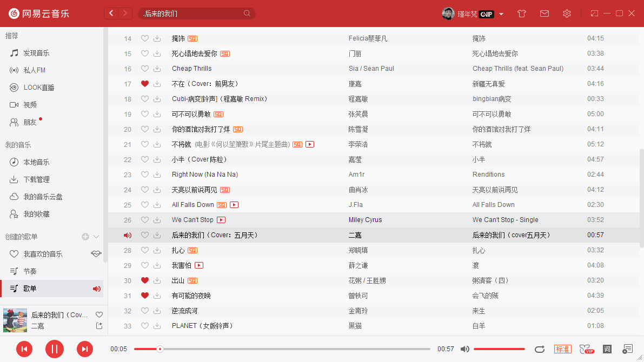644x362 pixels.
Task: Seek on the playback progress bar
Action: click(x=282, y=349)
